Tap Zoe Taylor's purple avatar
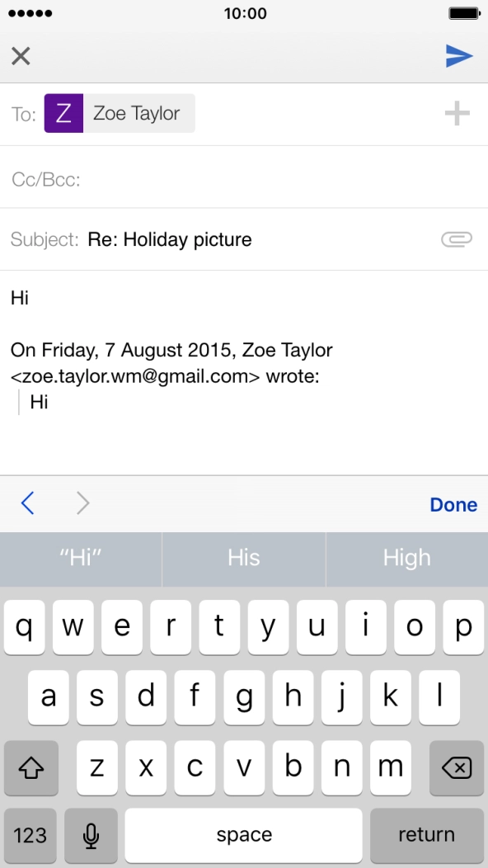 pyautogui.click(x=63, y=113)
